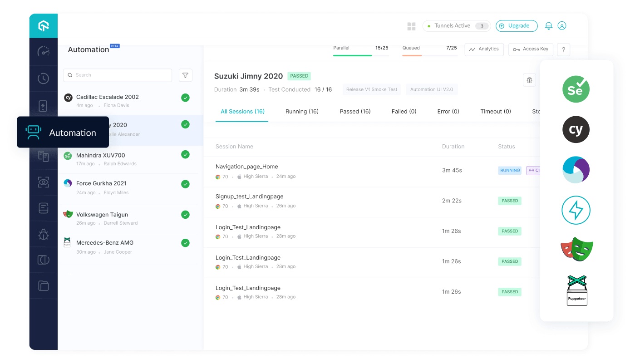Switch to the Failed (0) tab
The image size is (630, 364).
(x=403, y=111)
